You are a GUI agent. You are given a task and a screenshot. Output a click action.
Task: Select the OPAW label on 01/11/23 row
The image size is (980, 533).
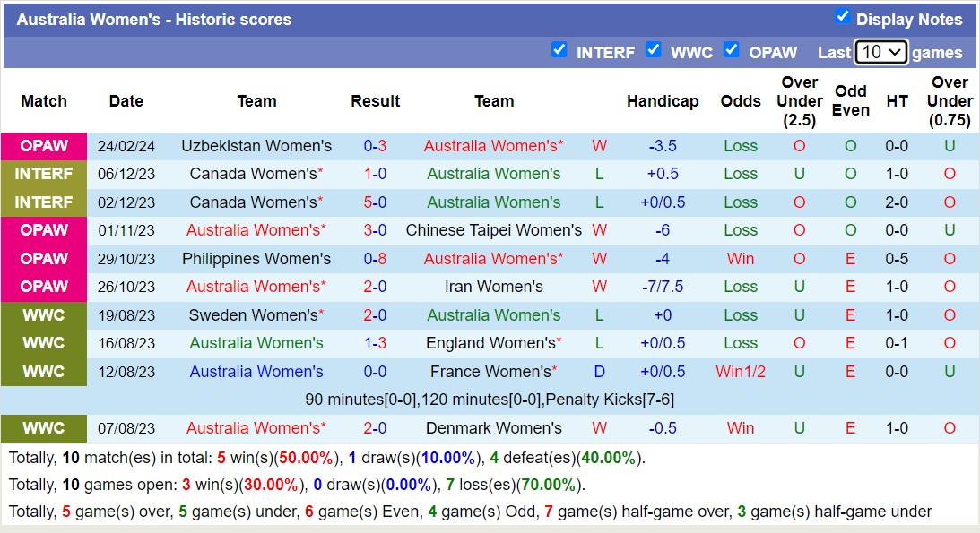click(44, 230)
